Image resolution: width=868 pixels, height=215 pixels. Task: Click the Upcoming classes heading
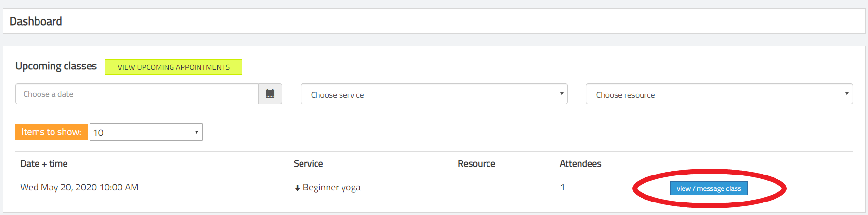(56, 66)
